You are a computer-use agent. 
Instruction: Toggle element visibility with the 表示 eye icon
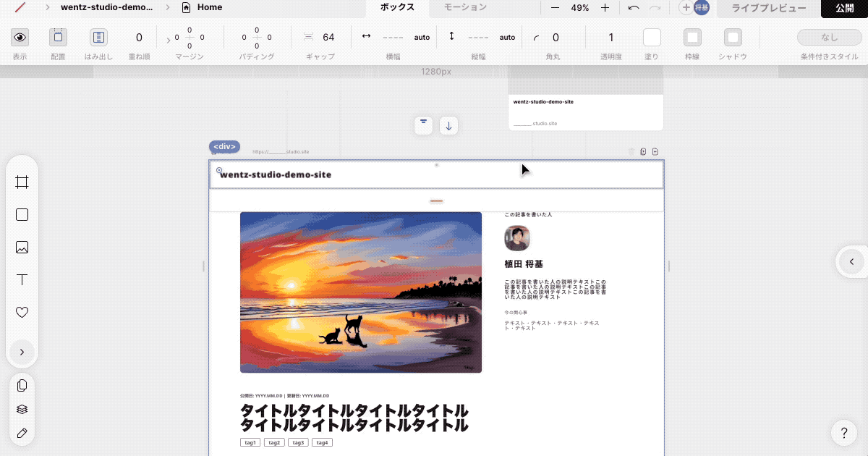(20, 37)
